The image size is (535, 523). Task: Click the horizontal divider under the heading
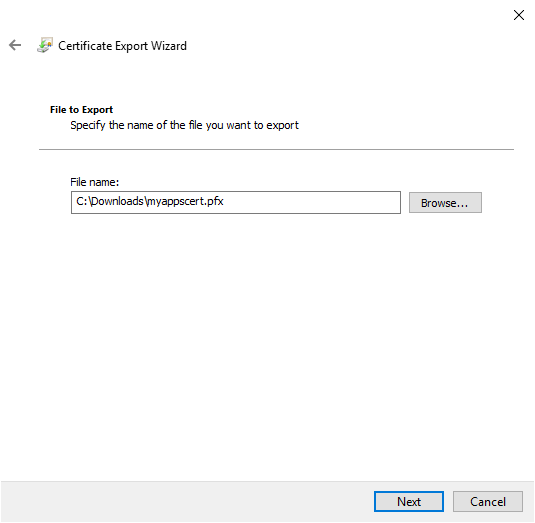[x=276, y=149]
